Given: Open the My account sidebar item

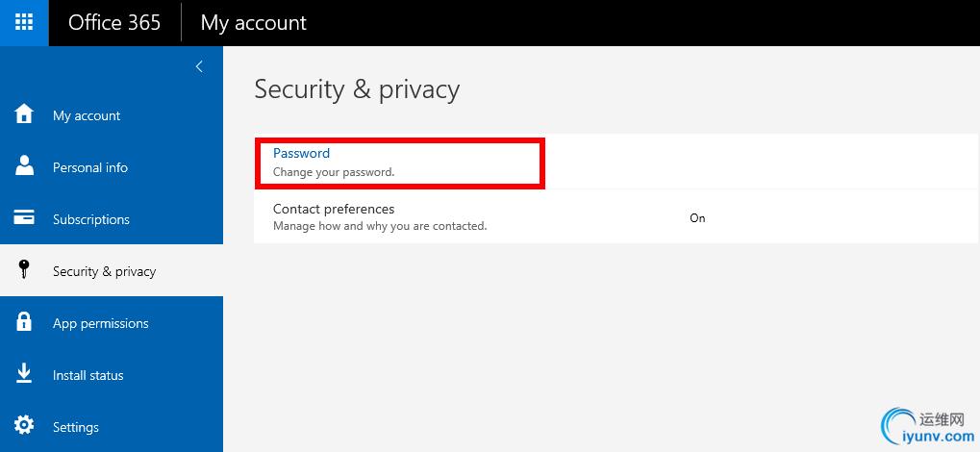Looking at the screenshot, I should tap(112, 115).
